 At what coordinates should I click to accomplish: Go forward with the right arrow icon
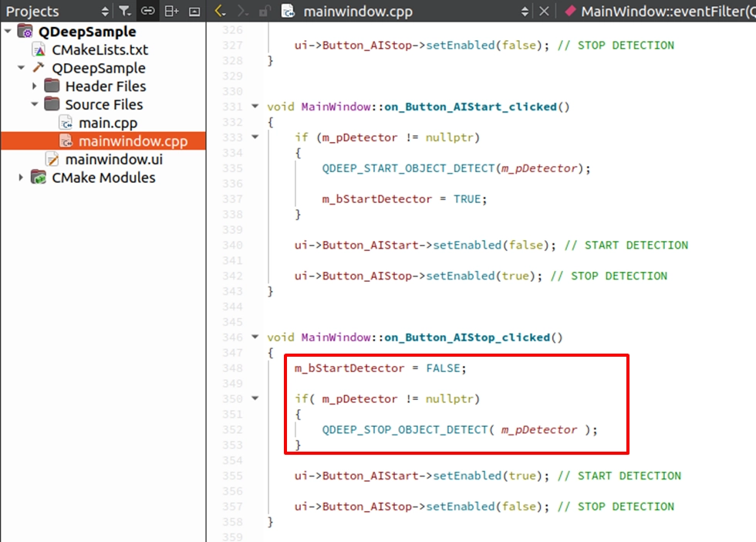[243, 11]
